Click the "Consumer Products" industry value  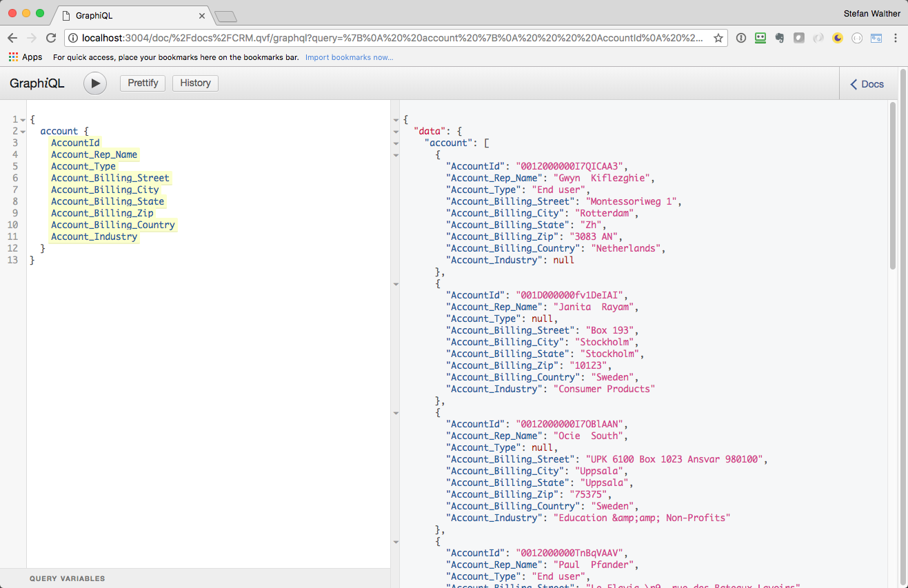(605, 389)
